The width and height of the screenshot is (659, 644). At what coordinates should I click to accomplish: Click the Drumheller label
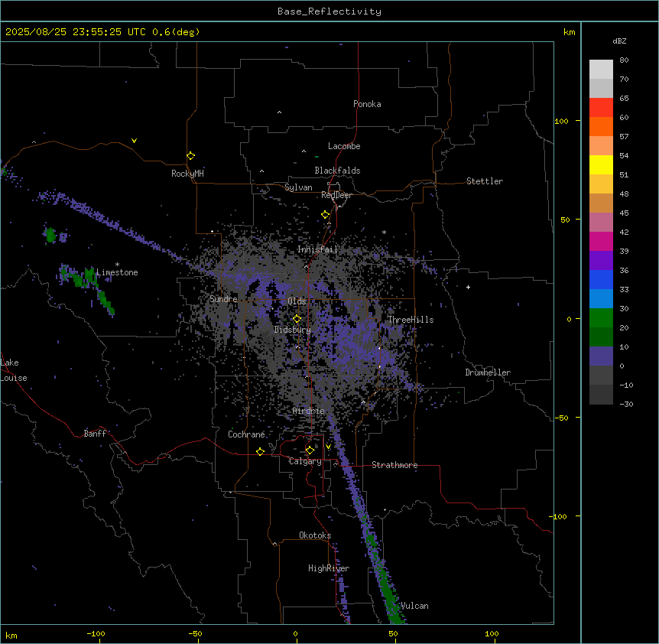(488, 372)
